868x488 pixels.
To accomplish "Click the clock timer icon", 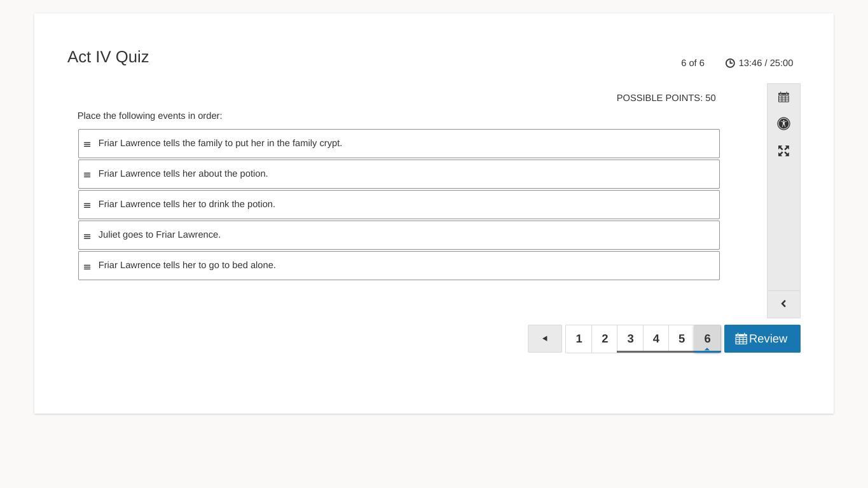I will point(730,63).
